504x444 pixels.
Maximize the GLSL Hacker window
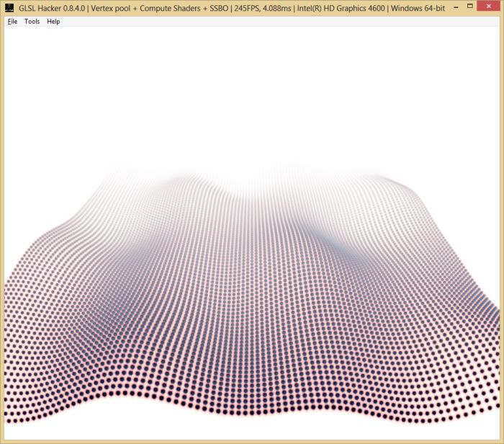tap(470, 6)
